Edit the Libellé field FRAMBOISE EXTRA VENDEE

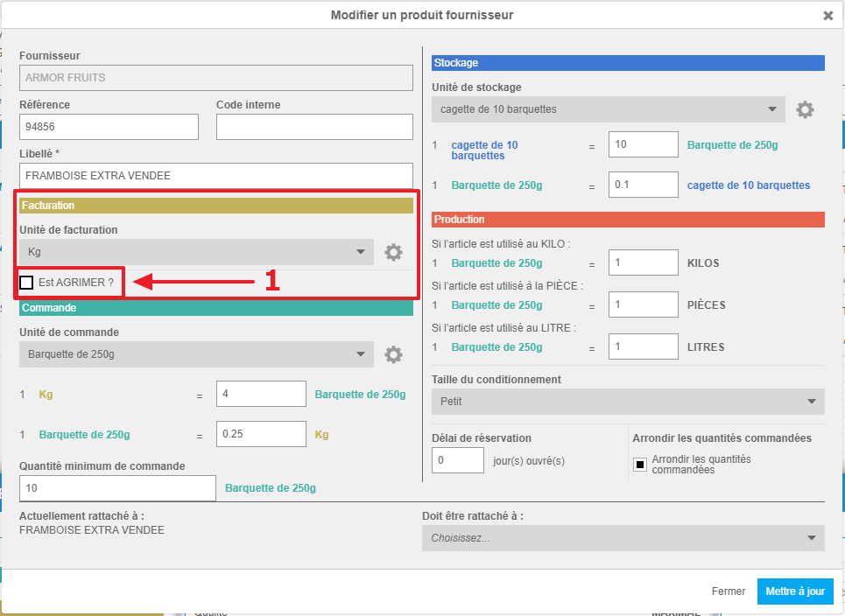pyautogui.click(x=216, y=176)
